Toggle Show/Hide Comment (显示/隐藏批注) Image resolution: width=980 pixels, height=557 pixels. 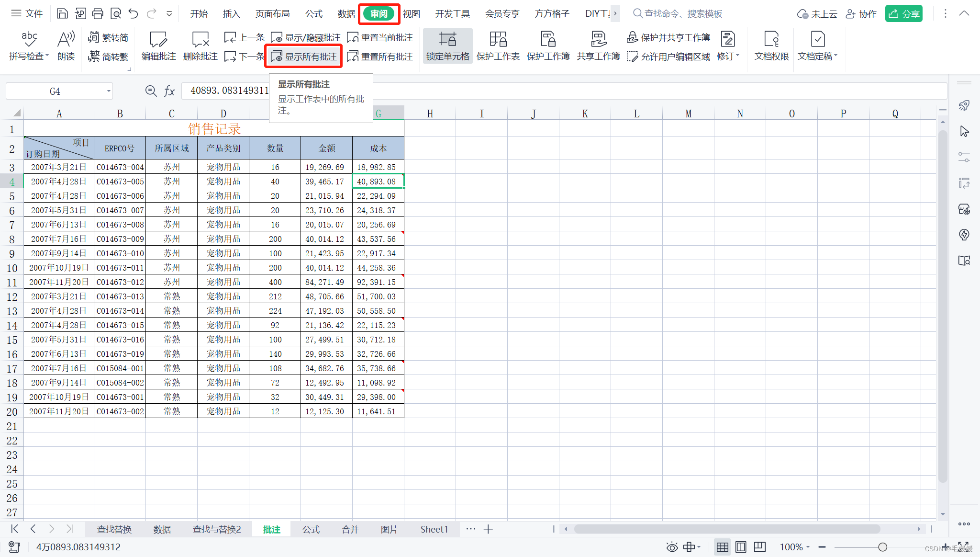[306, 37]
